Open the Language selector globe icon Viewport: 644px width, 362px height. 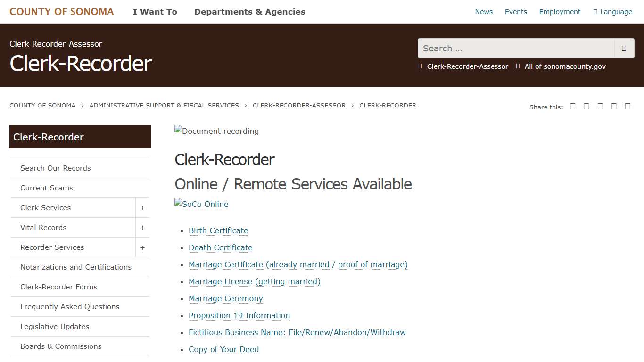(596, 11)
